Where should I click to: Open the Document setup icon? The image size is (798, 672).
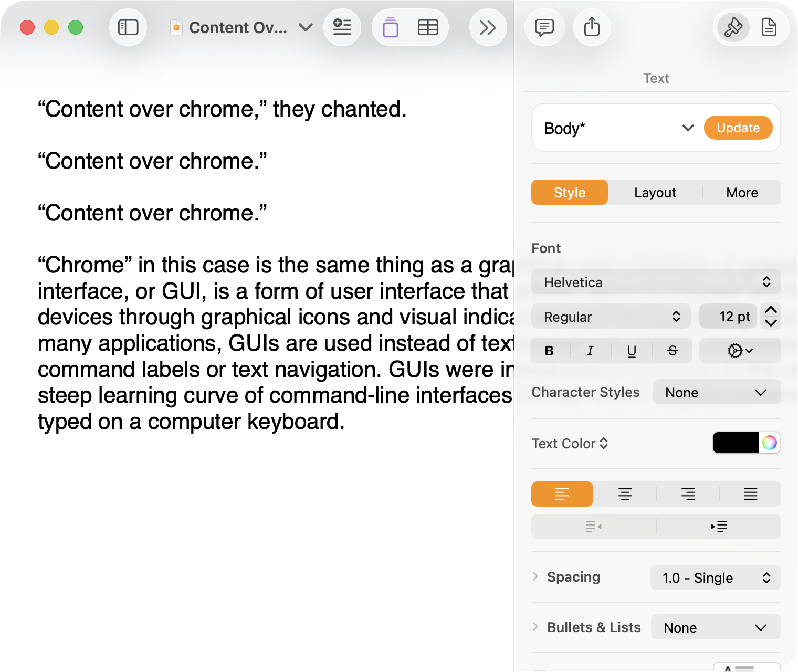click(770, 27)
